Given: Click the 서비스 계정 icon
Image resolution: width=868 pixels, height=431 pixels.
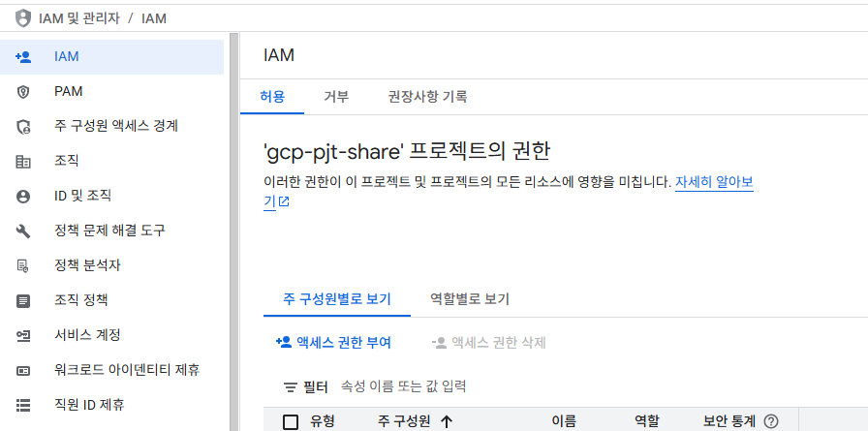Looking at the screenshot, I should [23, 336].
